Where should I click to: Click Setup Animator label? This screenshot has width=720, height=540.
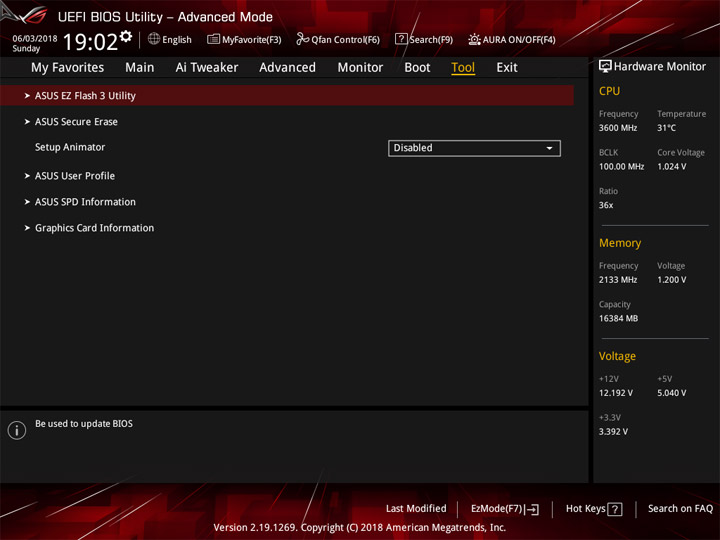click(x=70, y=147)
